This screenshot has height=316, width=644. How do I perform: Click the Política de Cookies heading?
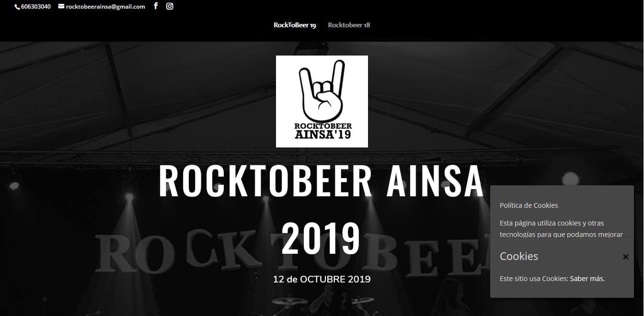pyautogui.click(x=529, y=205)
